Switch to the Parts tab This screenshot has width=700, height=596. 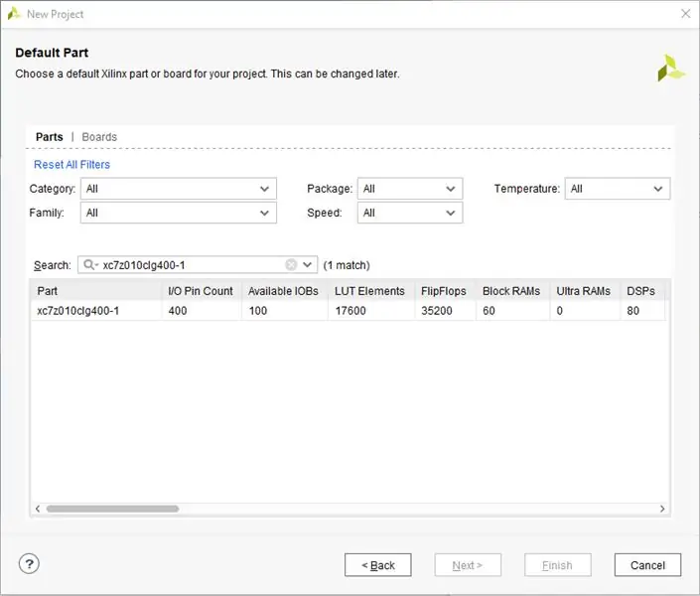click(x=50, y=137)
